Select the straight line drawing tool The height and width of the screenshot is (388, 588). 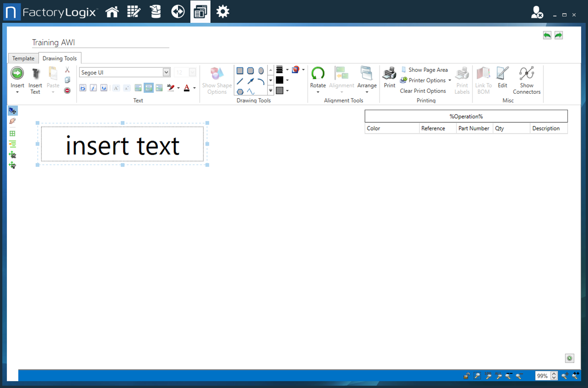pos(240,81)
